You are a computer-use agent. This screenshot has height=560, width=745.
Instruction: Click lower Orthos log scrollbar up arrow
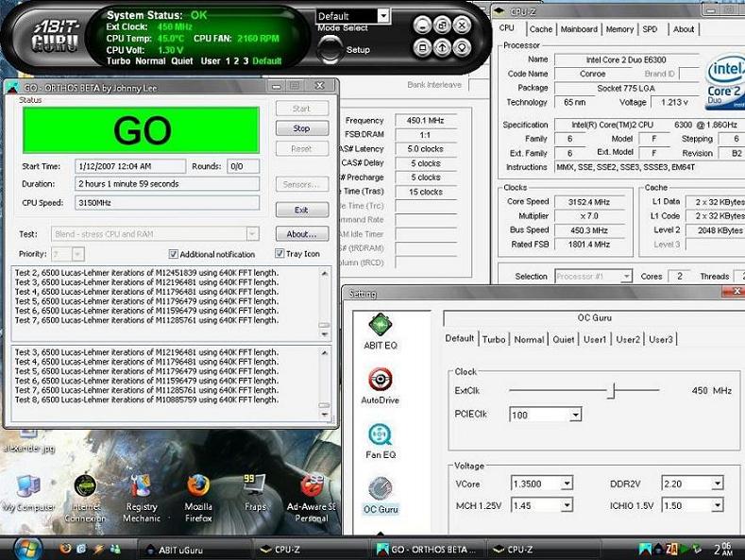point(325,353)
